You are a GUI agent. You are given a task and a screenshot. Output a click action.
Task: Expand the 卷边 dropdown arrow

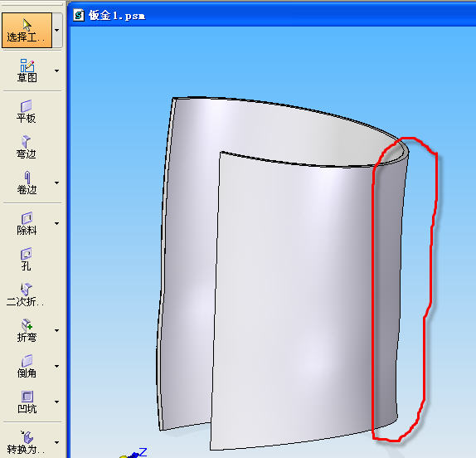(56, 183)
